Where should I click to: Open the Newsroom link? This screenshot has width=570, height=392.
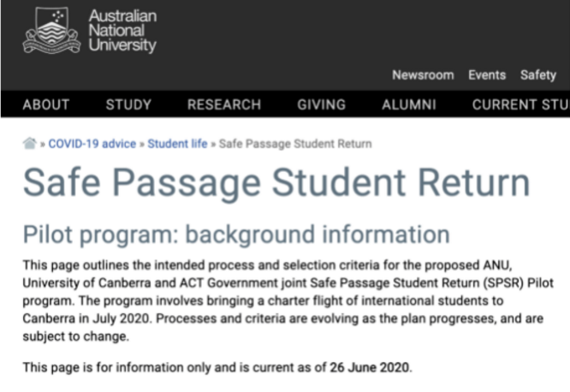(x=423, y=75)
